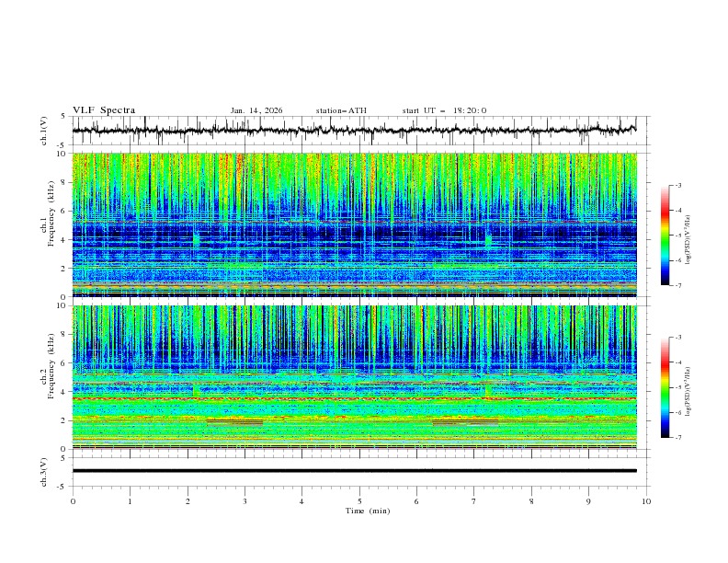Click the "4" kHz tick on ch.2 frequency axis
Image resolution: width=728 pixels, height=563 pixels.
point(64,392)
